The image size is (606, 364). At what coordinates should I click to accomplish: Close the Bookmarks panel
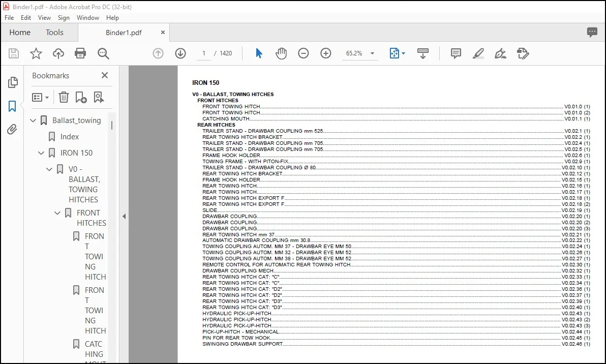[105, 75]
